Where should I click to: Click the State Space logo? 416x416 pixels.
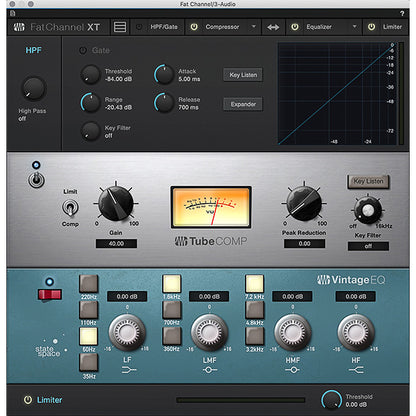point(51,347)
